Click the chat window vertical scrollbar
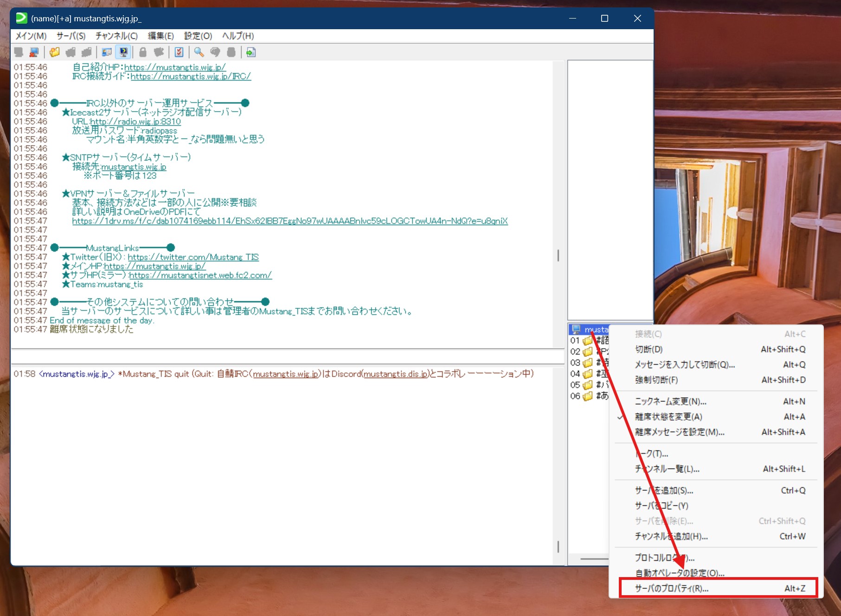Screen dimensions: 841x616 (558, 255)
